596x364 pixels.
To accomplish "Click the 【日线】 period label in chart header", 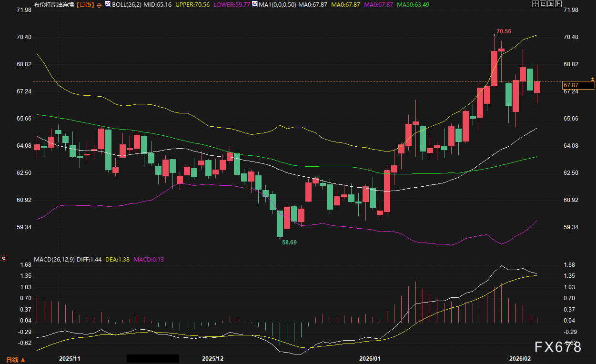I will click(85, 4).
